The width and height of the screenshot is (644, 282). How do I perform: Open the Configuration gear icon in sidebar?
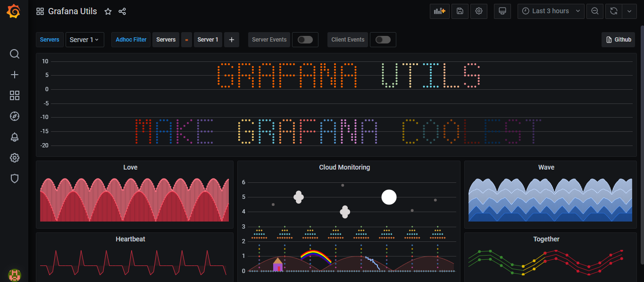(15, 158)
